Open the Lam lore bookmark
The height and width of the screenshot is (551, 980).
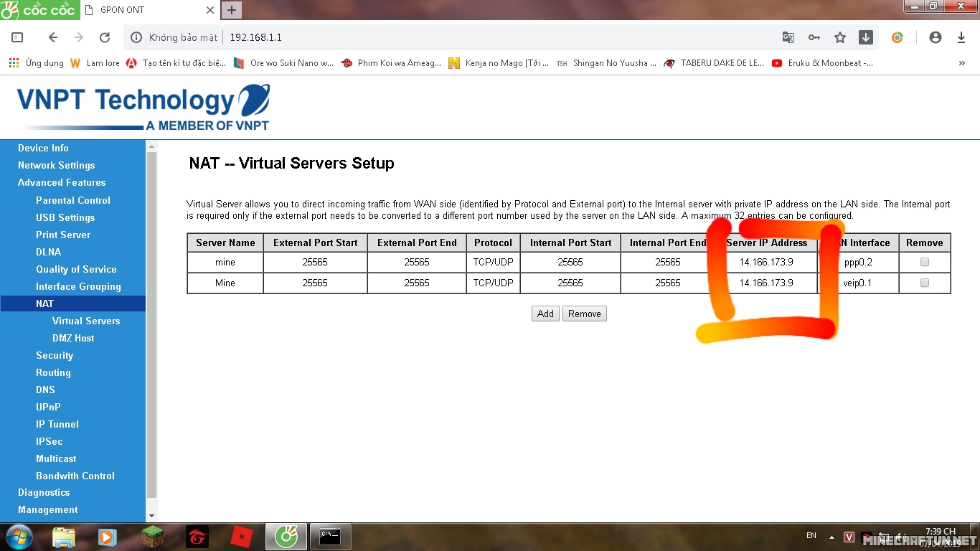pos(95,63)
